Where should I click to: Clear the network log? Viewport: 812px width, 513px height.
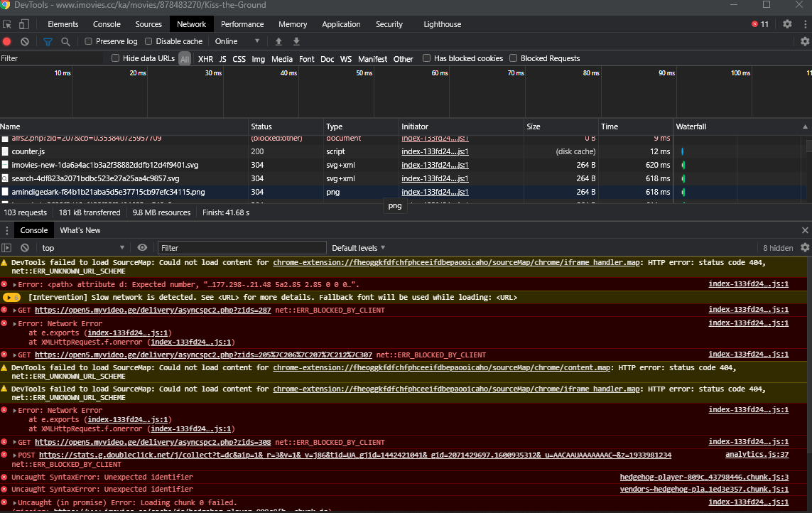(x=25, y=42)
